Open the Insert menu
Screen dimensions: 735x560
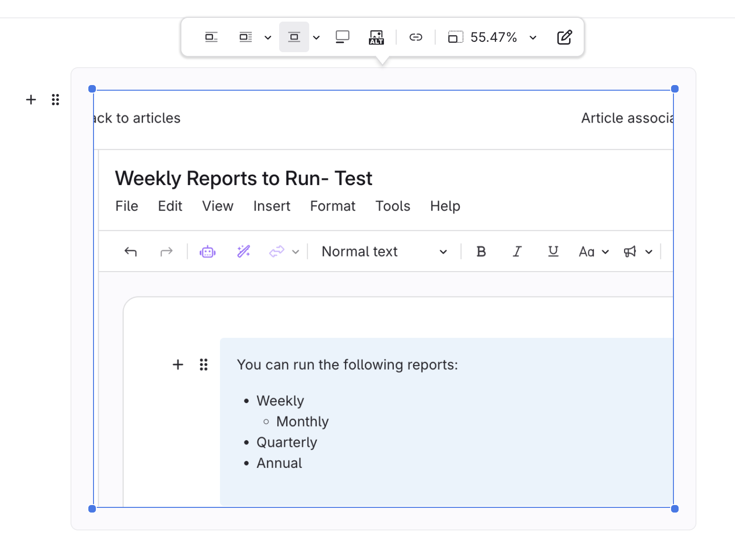click(x=271, y=206)
